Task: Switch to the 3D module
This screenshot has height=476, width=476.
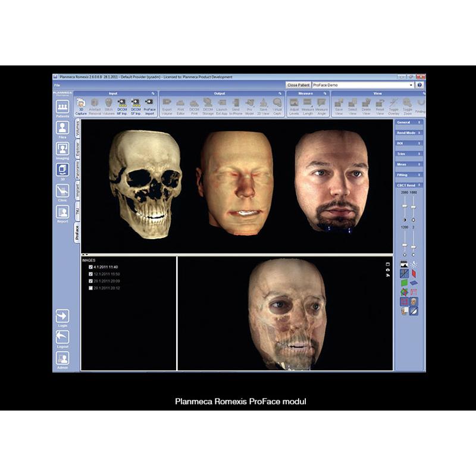Action: point(62,170)
